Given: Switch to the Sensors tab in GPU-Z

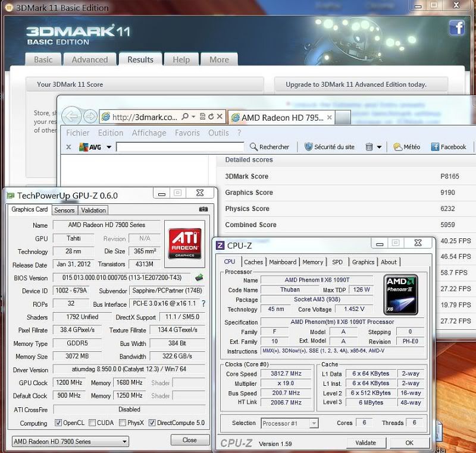Looking at the screenshot, I should pos(64,210).
